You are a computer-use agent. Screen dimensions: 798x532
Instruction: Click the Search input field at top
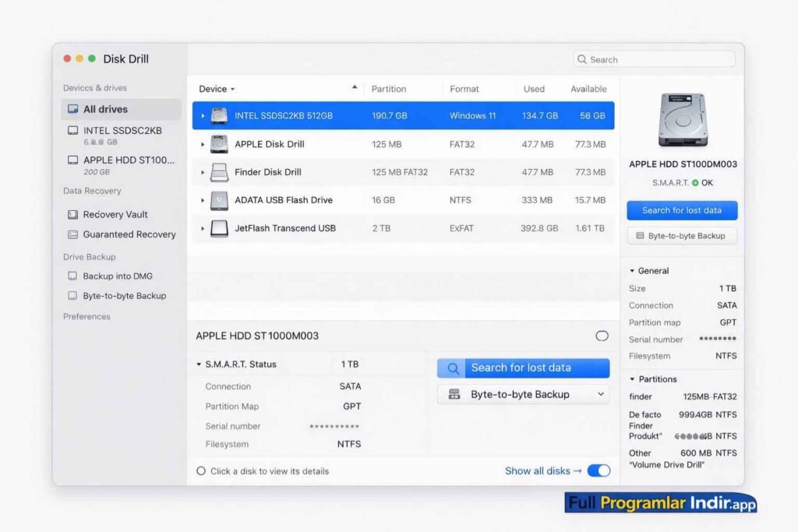click(659, 60)
